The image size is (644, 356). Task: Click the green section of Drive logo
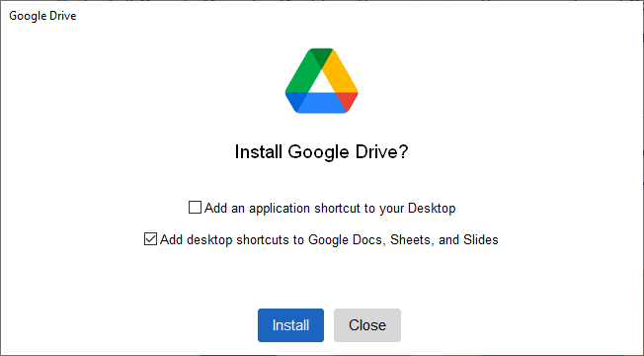point(302,74)
